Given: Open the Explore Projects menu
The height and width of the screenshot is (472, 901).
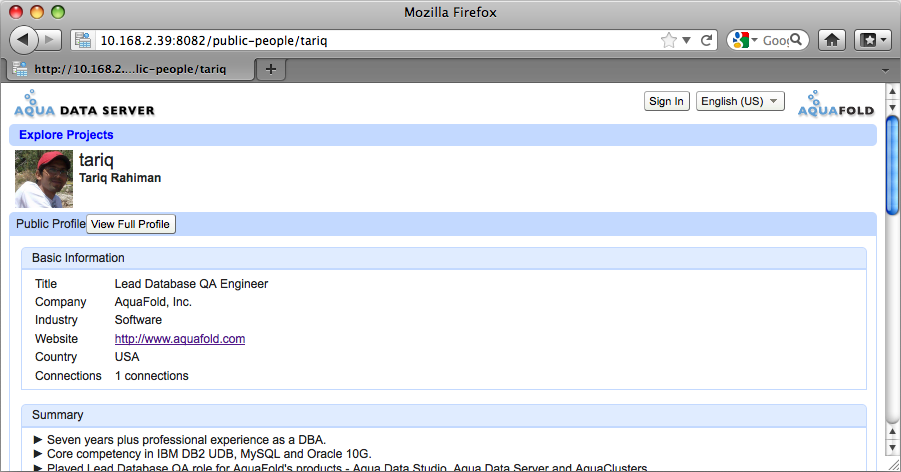Looking at the screenshot, I should pos(66,135).
